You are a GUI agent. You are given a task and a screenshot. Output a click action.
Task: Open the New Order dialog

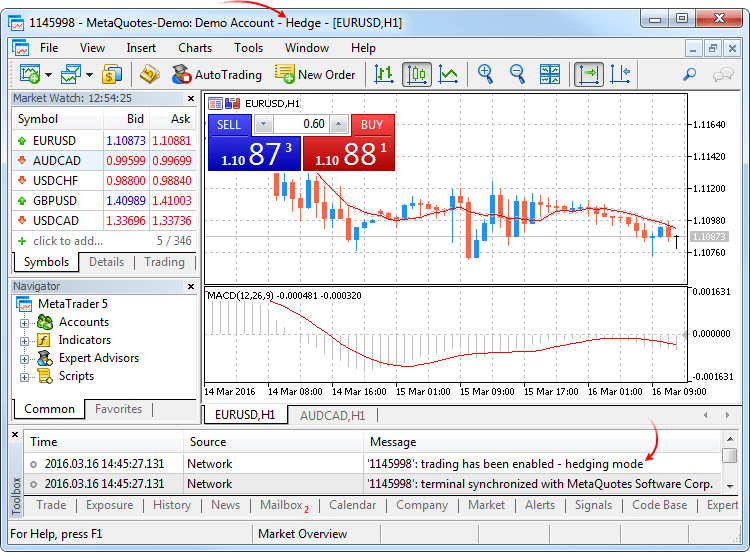click(x=315, y=74)
